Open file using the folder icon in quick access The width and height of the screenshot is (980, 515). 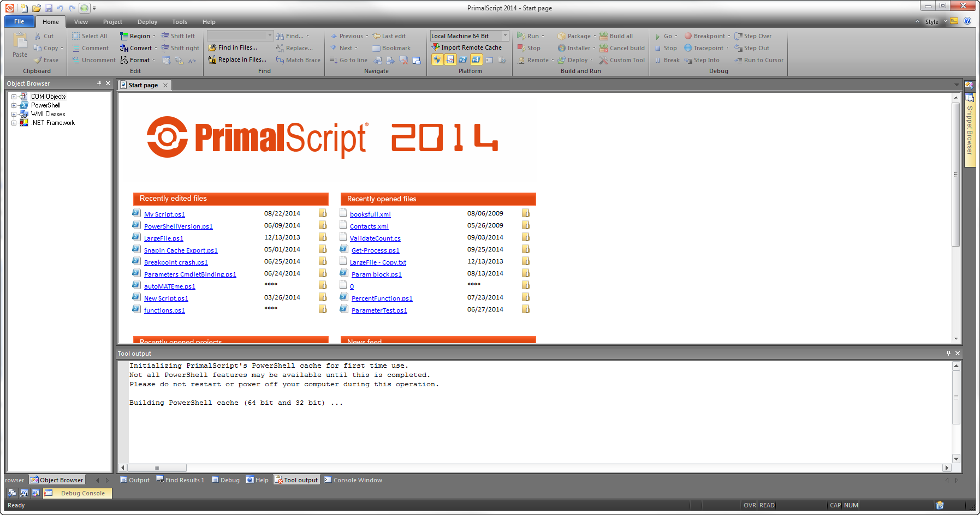37,8
